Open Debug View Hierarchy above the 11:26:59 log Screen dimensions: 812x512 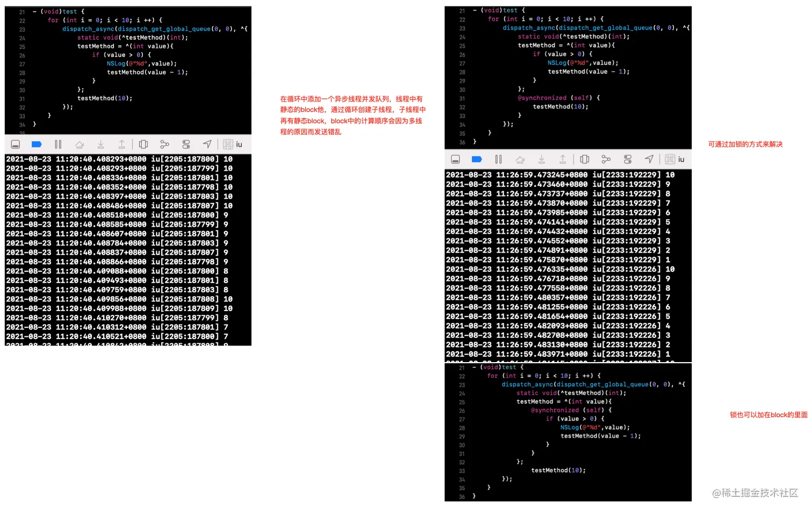coord(585,160)
